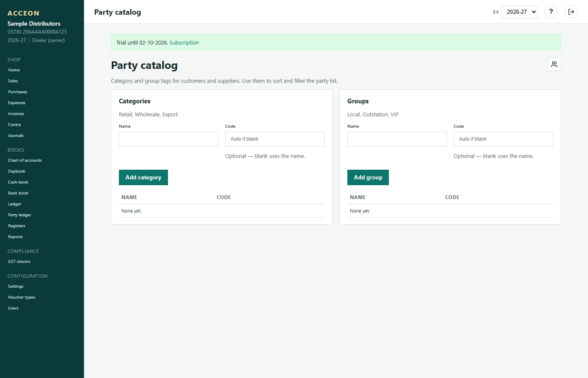Click the Groups NAME column header

358,197
